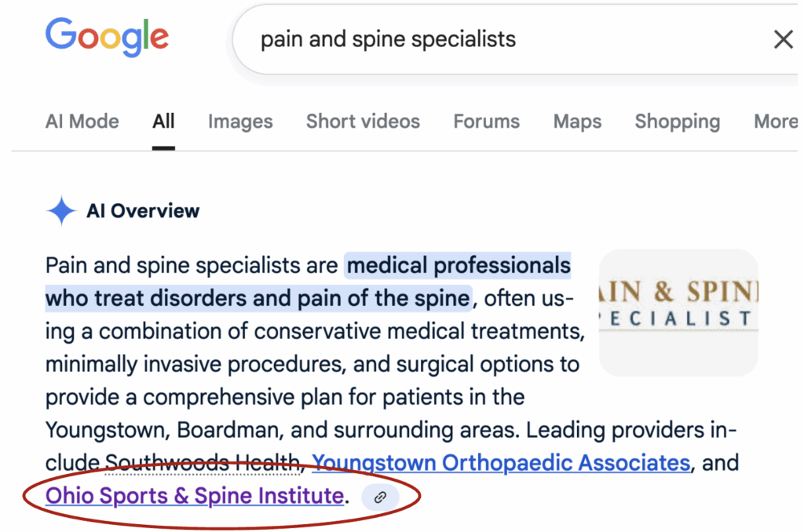Viewport: 804px width, 532px height.
Task: Open the Southwoods Health link
Action: [204, 463]
